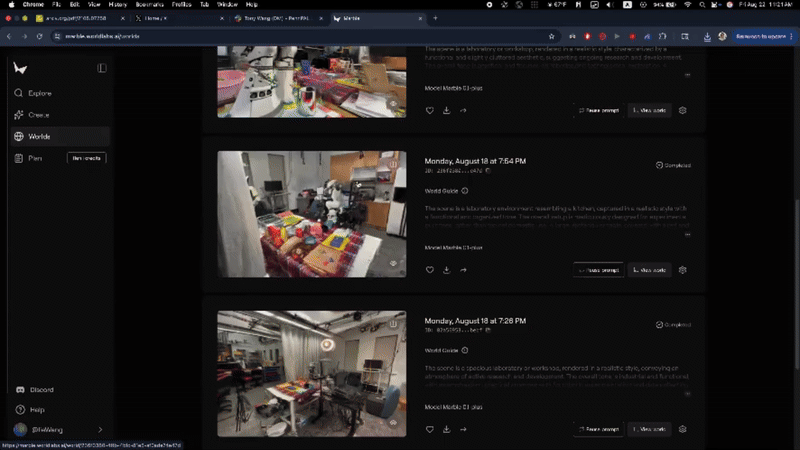Switch to the arxiv.org PDF tab
The image size is (800, 450).
point(80,18)
